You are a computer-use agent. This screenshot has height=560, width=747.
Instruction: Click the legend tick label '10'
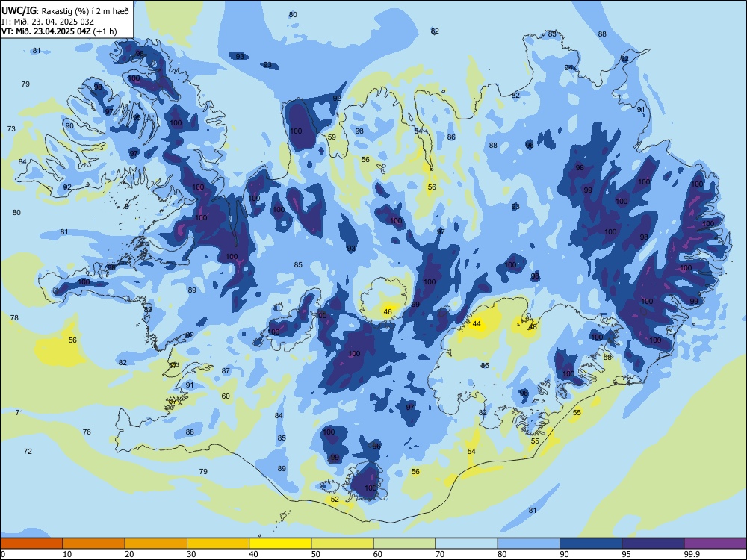[67, 554]
